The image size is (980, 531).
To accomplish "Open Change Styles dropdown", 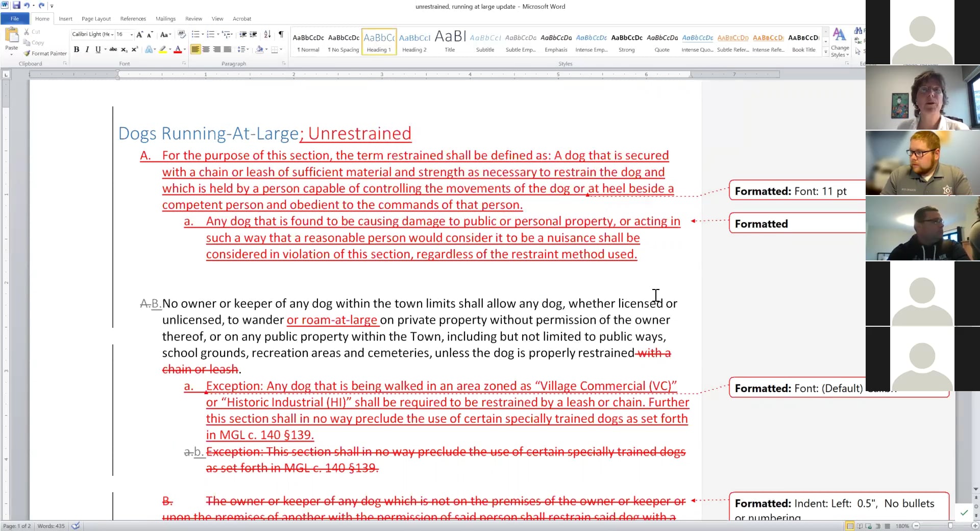I will pos(840,42).
